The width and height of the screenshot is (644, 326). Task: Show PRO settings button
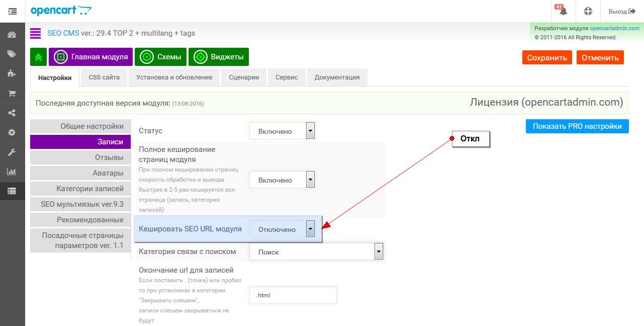[x=577, y=126]
